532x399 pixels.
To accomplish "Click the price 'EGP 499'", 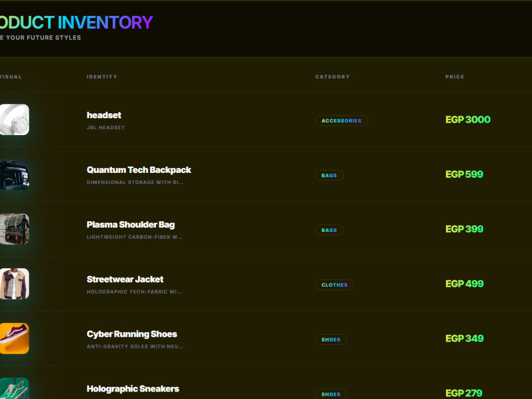I will pyautogui.click(x=464, y=284).
